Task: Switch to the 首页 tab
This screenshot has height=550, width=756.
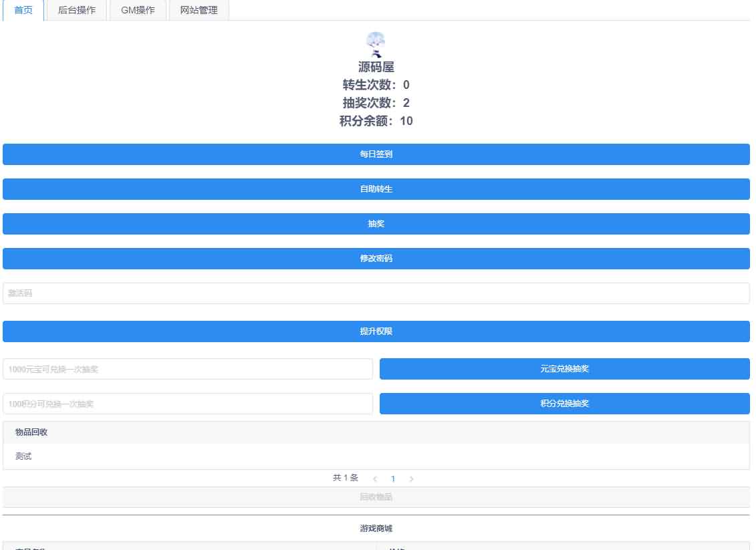Action: point(23,10)
